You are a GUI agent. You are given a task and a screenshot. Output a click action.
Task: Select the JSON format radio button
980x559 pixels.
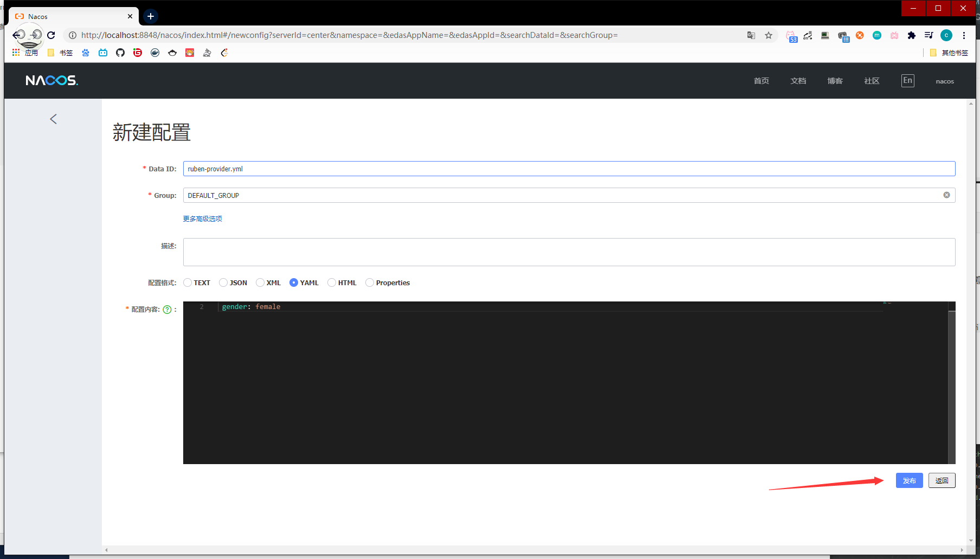point(223,282)
